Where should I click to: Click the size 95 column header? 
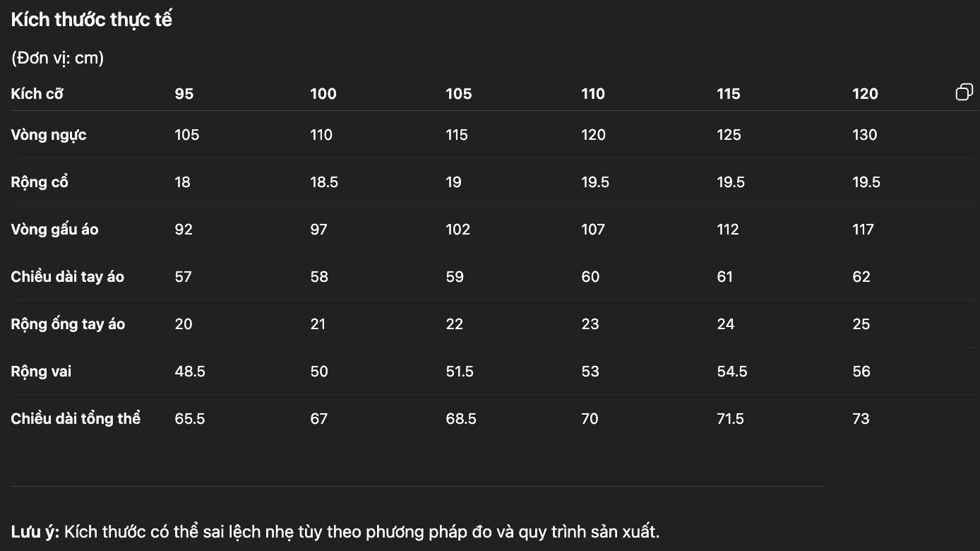(x=184, y=94)
